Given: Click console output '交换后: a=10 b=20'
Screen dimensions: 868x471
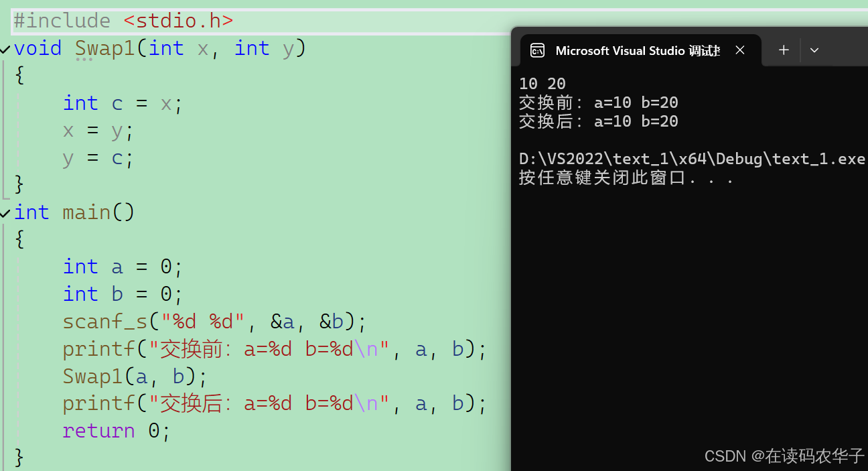Looking at the screenshot, I should 599,121.
